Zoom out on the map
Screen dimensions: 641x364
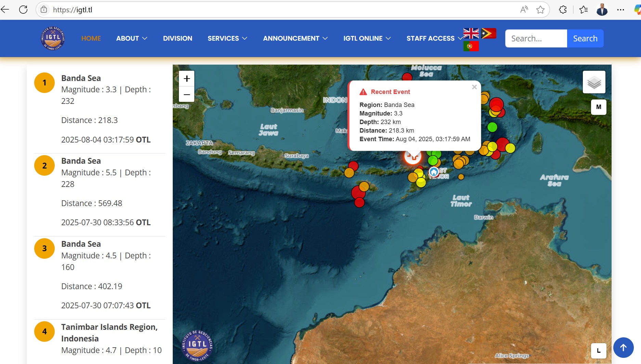click(x=187, y=94)
